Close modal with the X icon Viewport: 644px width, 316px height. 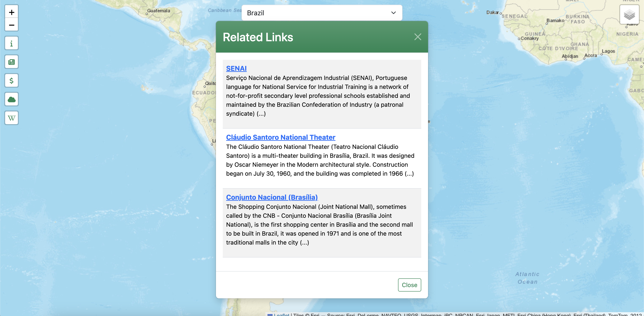click(417, 37)
